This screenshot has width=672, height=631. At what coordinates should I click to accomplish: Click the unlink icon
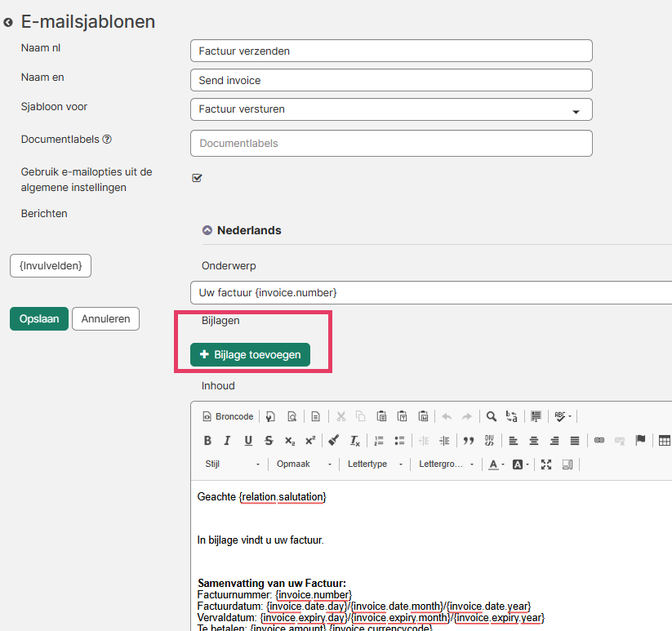pos(620,441)
